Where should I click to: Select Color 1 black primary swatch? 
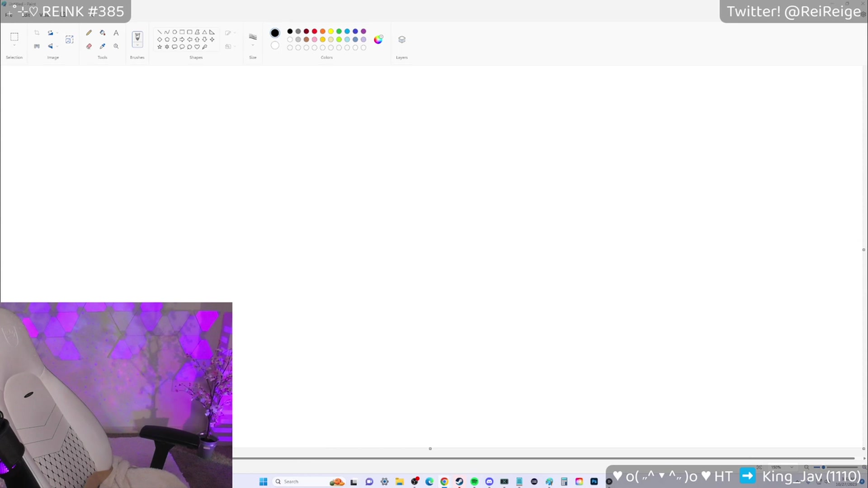pyautogui.click(x=275, y=33)
